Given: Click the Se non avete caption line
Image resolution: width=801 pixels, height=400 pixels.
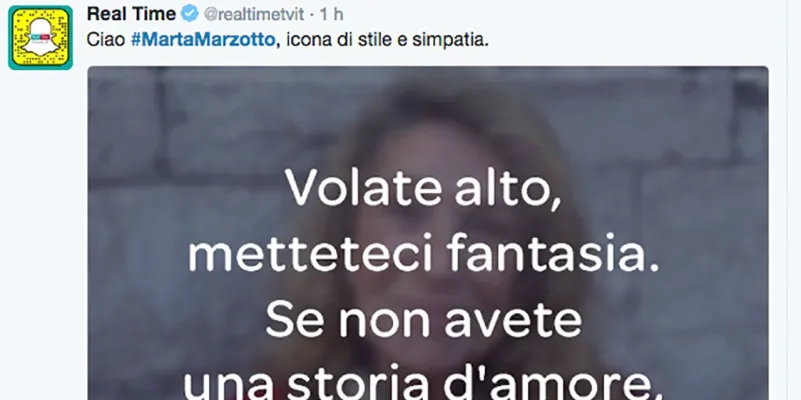Looking at the screenshot, I should tap(423, 321).
